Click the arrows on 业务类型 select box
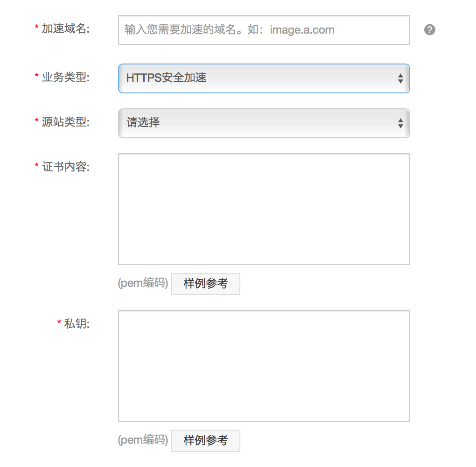This screenshot has width=476, height=467. (400, 78)
